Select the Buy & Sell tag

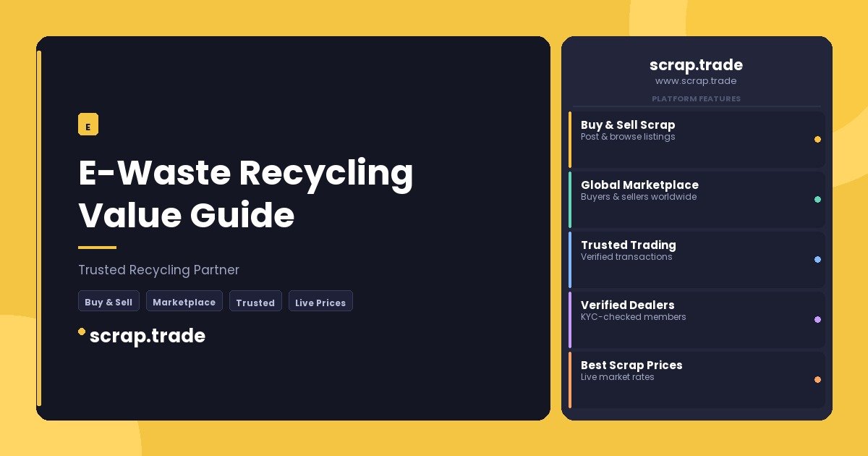(x=109, y=302)
